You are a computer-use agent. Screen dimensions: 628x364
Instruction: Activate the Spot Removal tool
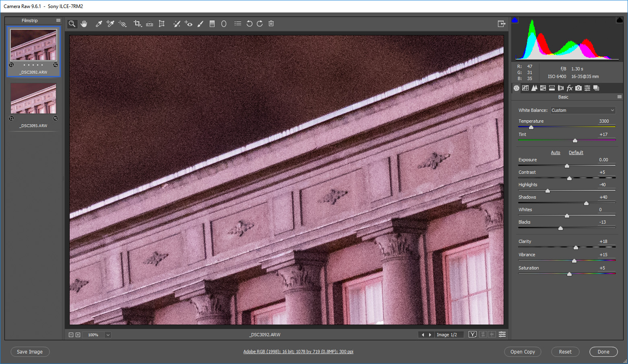tap(176, 24)
